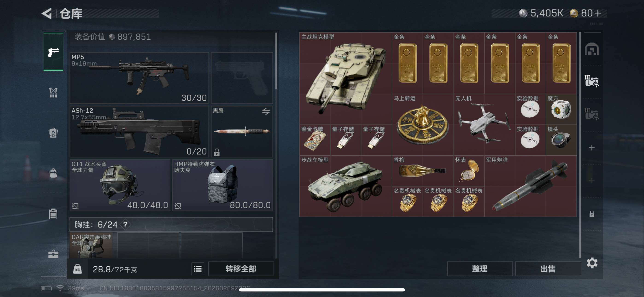Toggle the locked storage slot padlock
The height and width of the screenshot is (297, 644).
(x=592, y=214)
